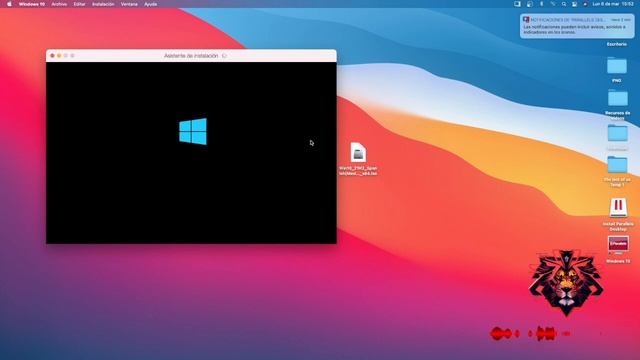Click the screen mirroring menu bar icon
Screen dimensions: 640x360
click(517, 4)
